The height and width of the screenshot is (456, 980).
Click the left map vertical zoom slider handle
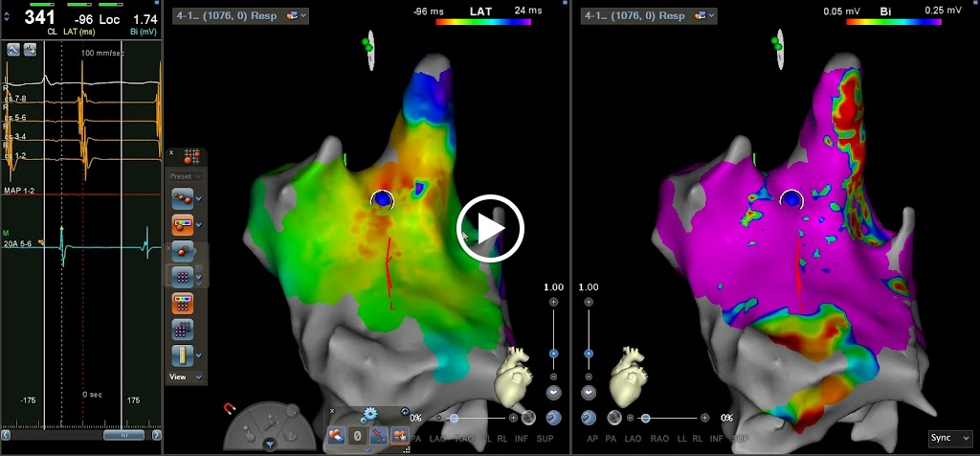[554, 353]
